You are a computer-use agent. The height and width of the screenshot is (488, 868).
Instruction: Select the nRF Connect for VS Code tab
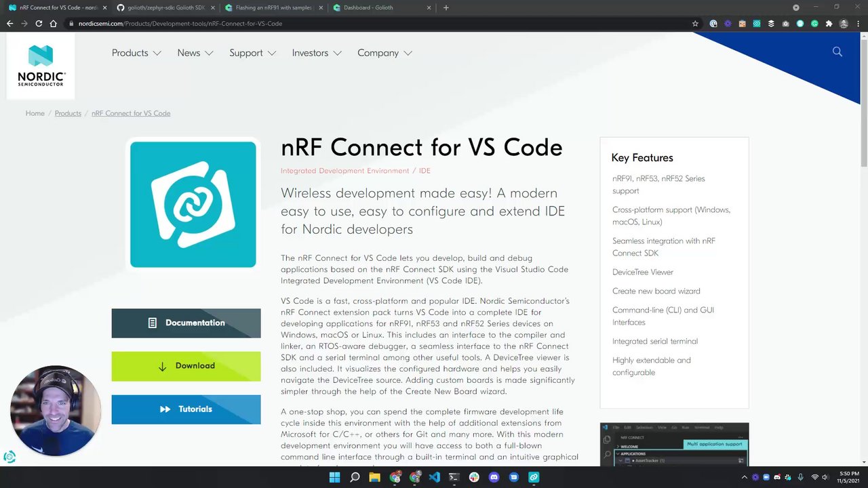[x=57, y=7]
